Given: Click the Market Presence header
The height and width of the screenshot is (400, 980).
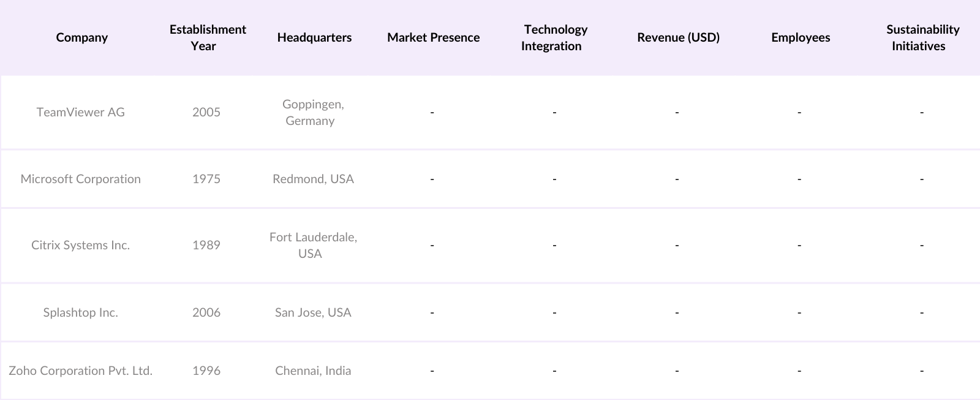Looking at the screenshot, I should point(433,37).
